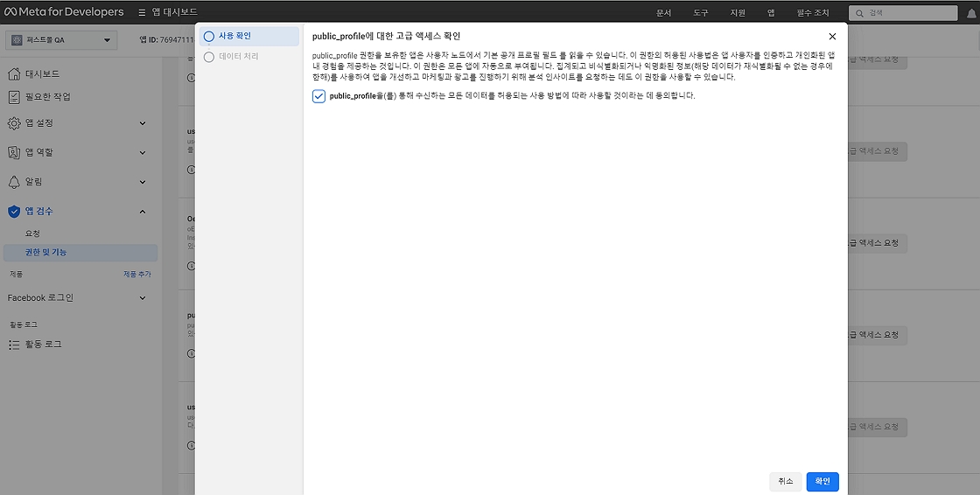Expand the 알림 section chevron

[143, 182]
